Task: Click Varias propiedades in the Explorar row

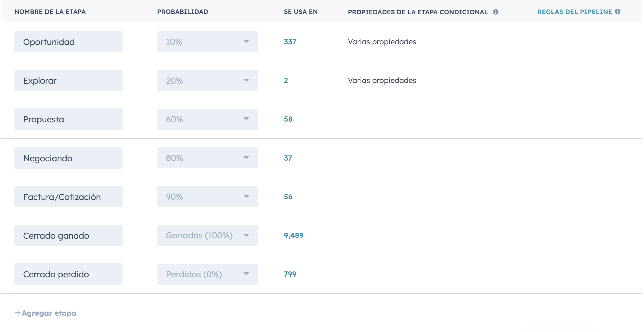Action: pos(382,80)
